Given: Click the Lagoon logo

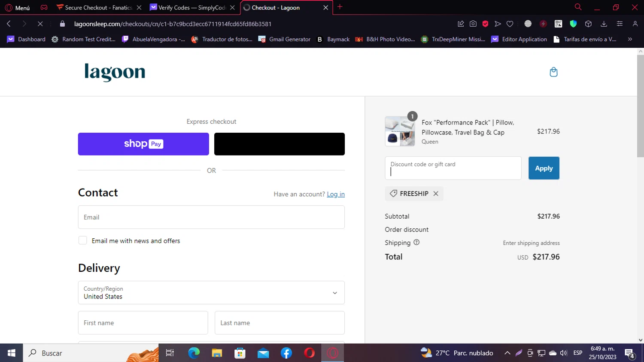Looking at the screenshot, I should [115, 72].
